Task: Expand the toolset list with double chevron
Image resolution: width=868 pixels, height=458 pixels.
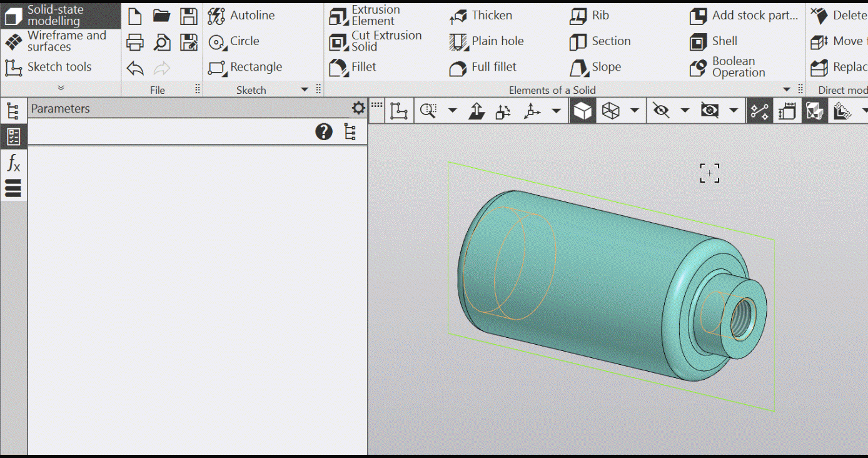Action: coord(61,88)
